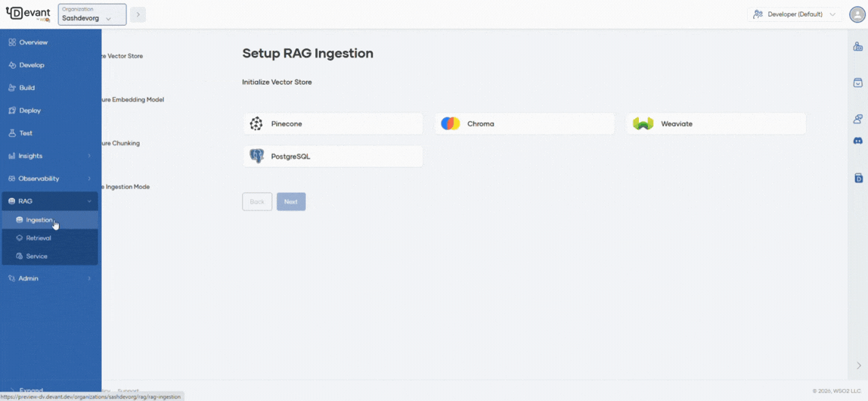Click the Discord icon in right sidebar
Viewport: 868px width, 401px height.
(x=857, y=141)
